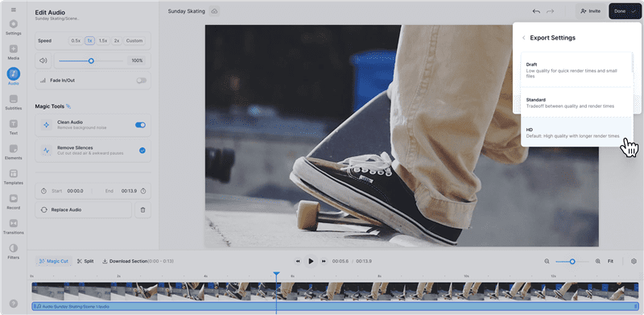The image size is (644, 315).
Task: Select the 1.5x speed option
Action: 103,41
